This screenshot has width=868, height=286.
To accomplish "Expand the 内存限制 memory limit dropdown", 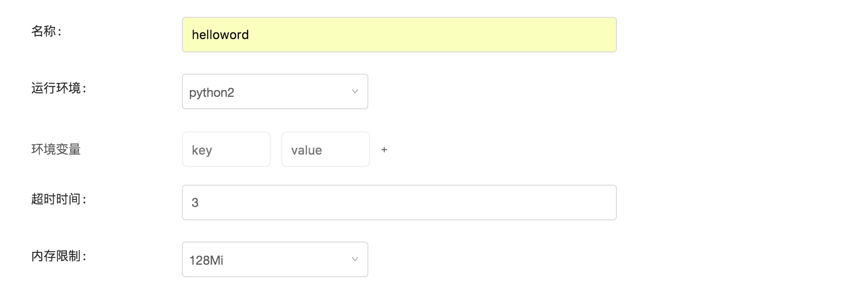I will tap(275, 259).
